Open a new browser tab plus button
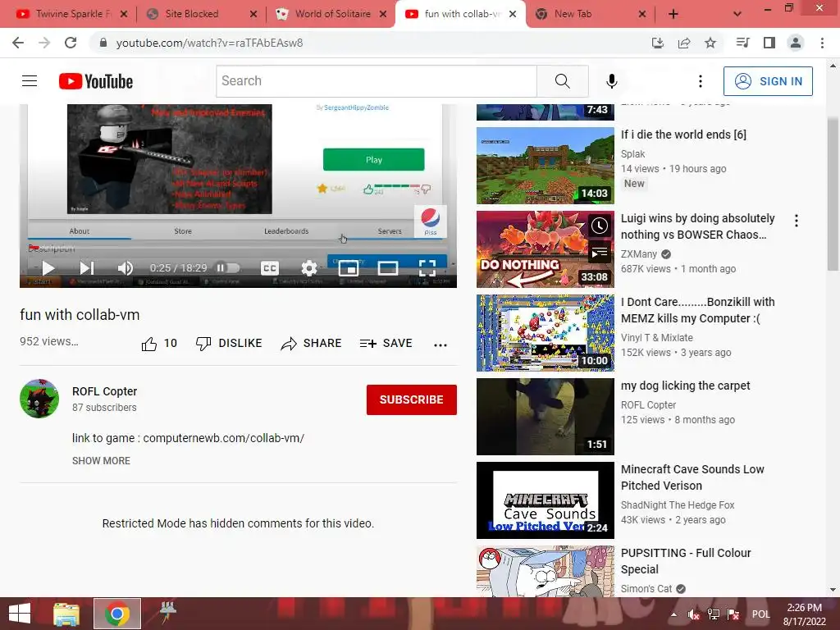Screen dimensions: 840x630 click(673, 15)
